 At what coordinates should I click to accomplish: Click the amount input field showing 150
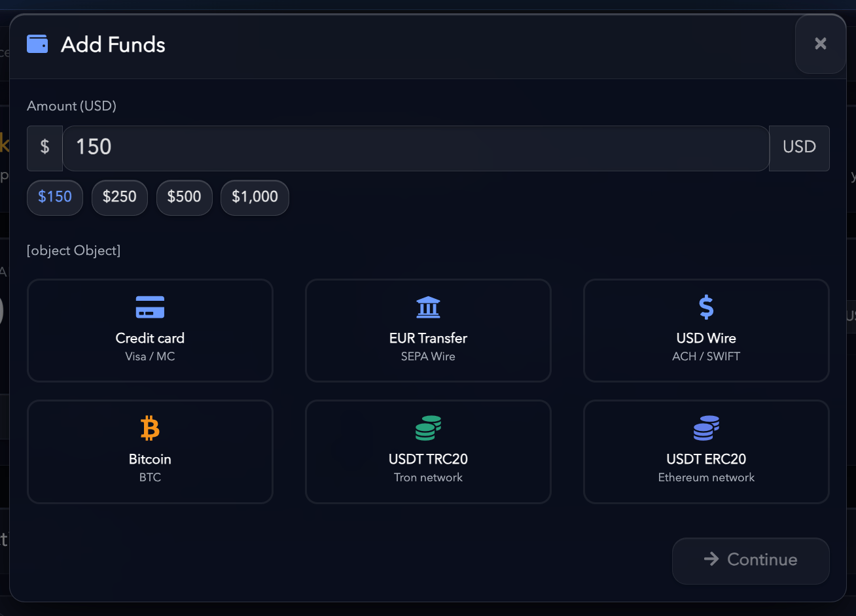(x=416, y=148)
